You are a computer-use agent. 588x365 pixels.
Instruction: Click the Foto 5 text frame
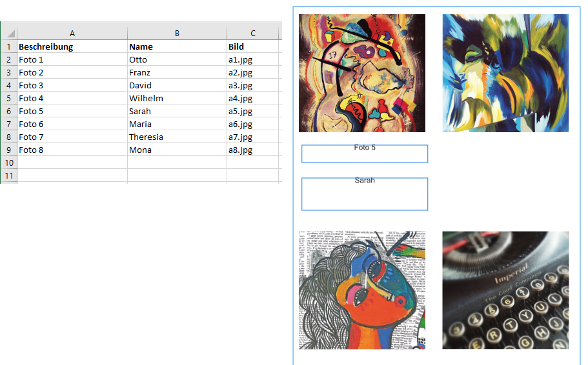(365, 153)
